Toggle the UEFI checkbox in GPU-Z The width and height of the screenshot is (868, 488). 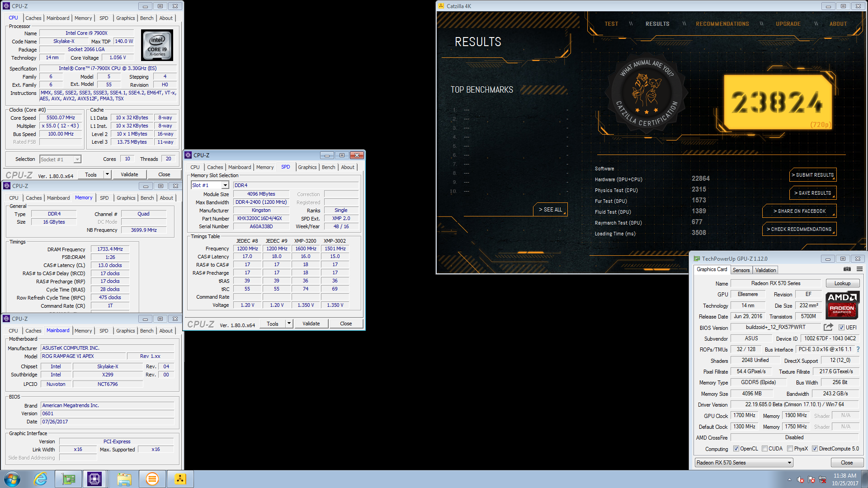point(841,328)
